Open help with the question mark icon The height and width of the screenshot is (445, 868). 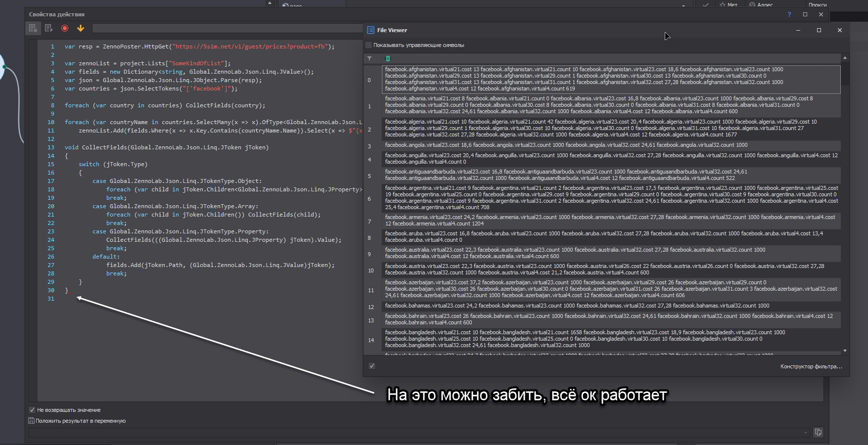click(x=789, y=14)
